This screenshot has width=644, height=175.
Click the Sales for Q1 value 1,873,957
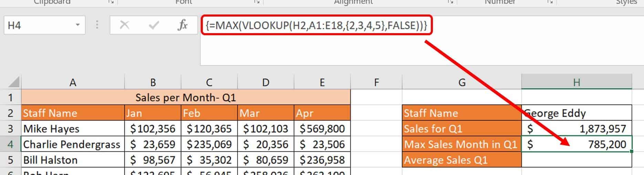[x=577, y=128]
